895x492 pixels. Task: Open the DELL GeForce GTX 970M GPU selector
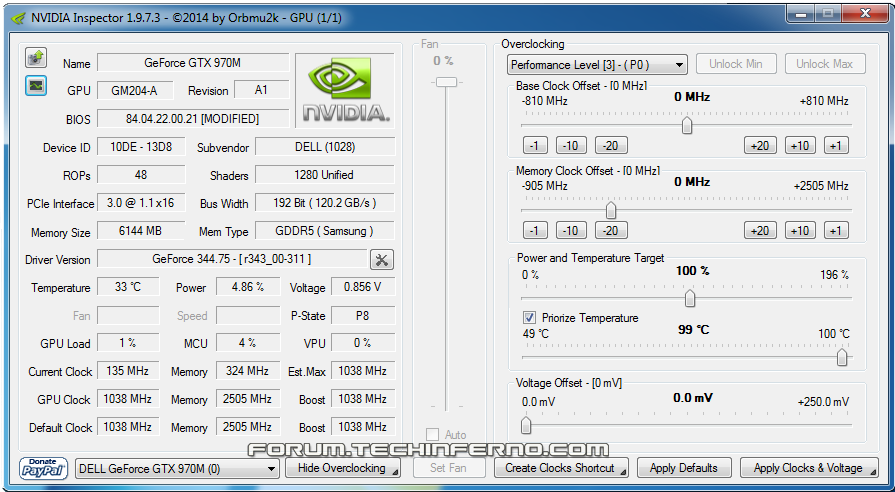[x=177, y=469]
